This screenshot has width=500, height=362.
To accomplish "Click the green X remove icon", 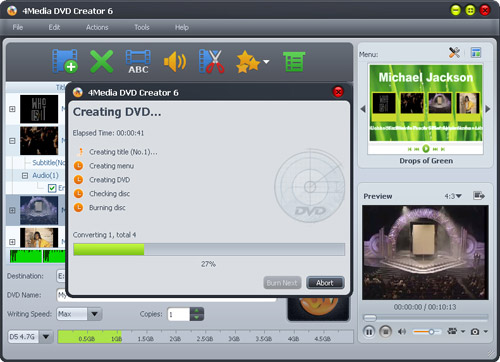I will click(102, 61).
